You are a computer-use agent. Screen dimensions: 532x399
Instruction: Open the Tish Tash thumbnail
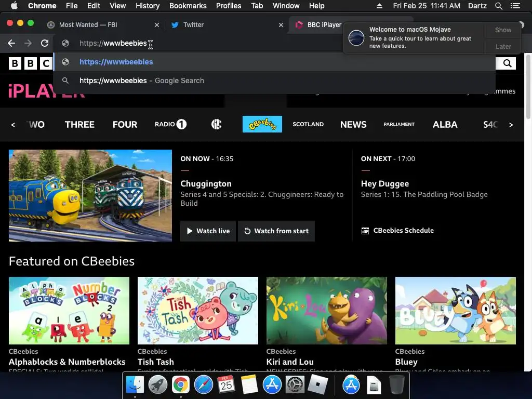pyautogui.click(x=198, y=311)
